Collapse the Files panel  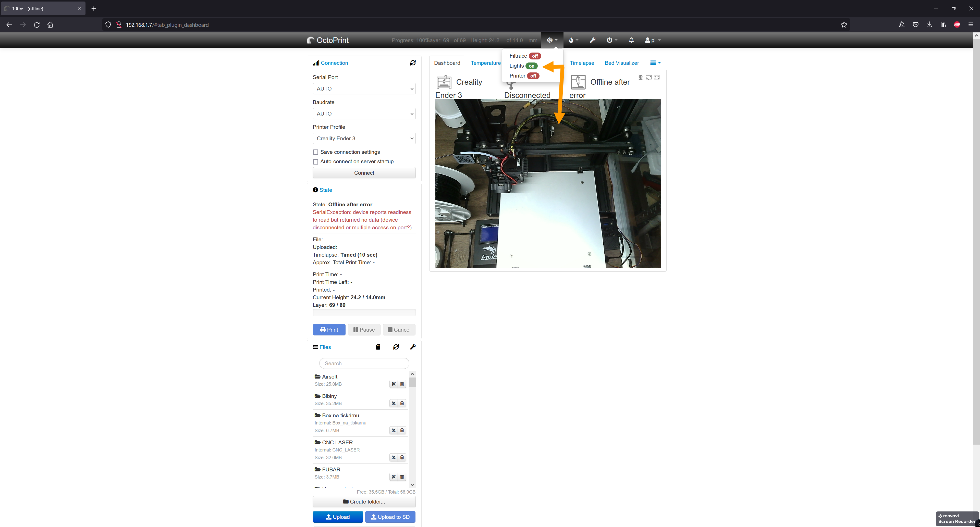click(x=325, y=347)
